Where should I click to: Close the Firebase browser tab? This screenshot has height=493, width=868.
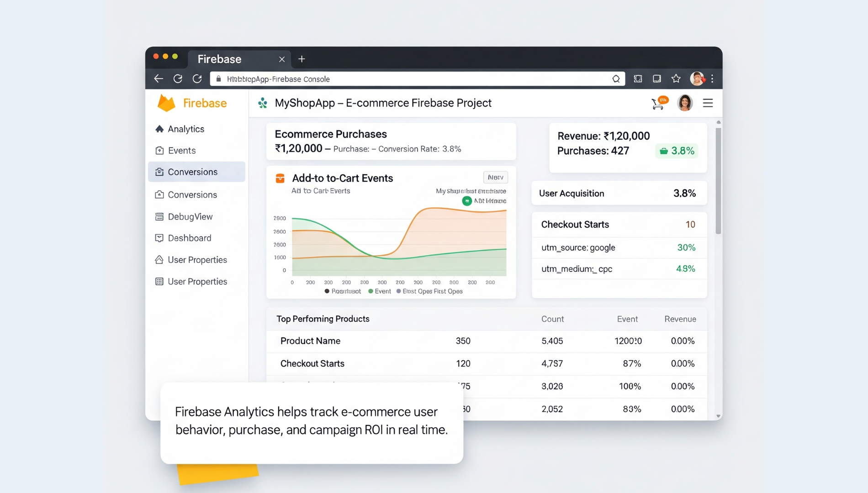pos(282,59)
